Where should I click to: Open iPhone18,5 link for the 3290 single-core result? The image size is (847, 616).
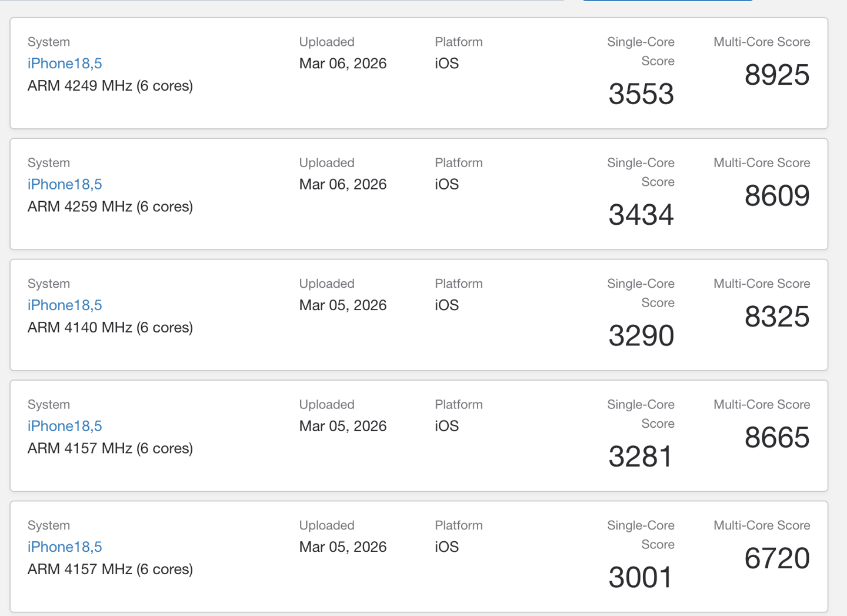pyautogui.click(x=65, y=305)
